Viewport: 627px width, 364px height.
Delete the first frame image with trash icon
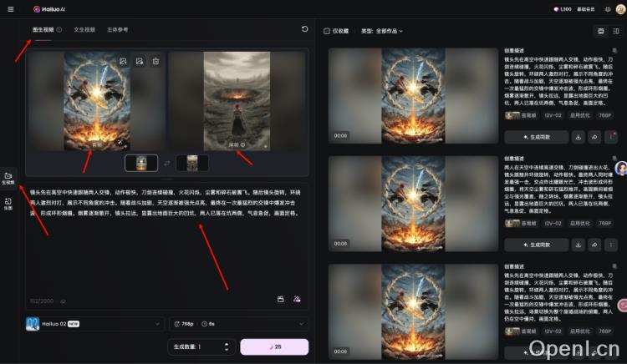point(155,62)
